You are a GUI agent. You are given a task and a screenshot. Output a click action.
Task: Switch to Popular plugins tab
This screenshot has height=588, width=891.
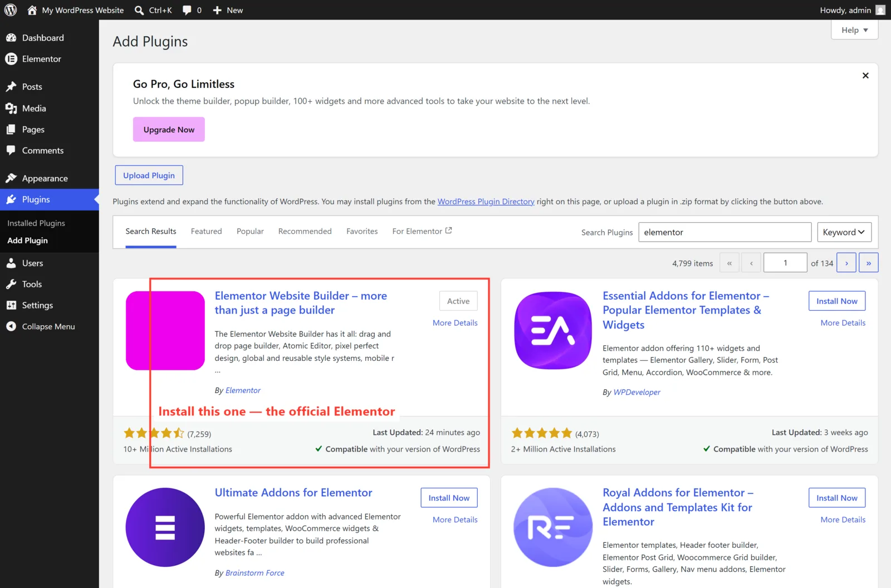coord(250,231)
